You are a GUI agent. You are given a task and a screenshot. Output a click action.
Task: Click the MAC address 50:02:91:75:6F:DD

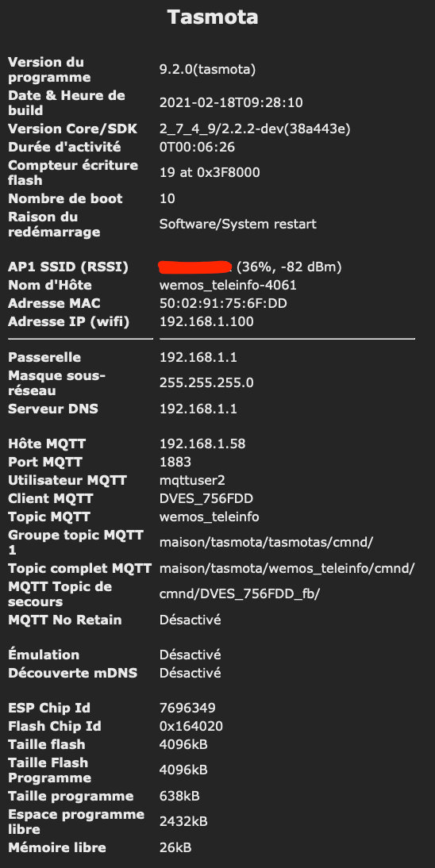click(x=223, y=303)
